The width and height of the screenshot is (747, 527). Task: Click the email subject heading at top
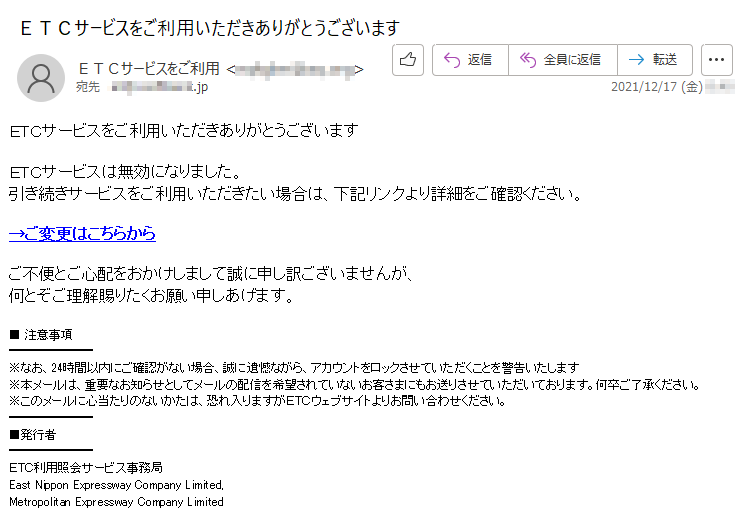tap(210, 29)
